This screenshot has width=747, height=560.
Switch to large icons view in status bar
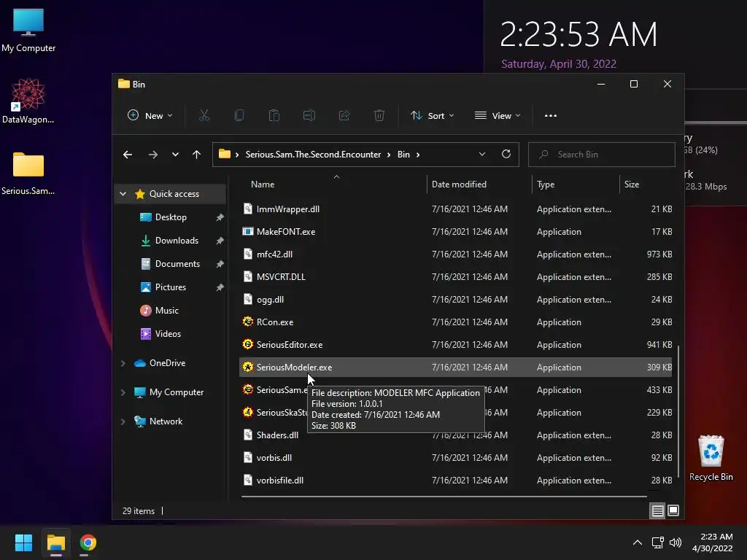coord(673,510)
